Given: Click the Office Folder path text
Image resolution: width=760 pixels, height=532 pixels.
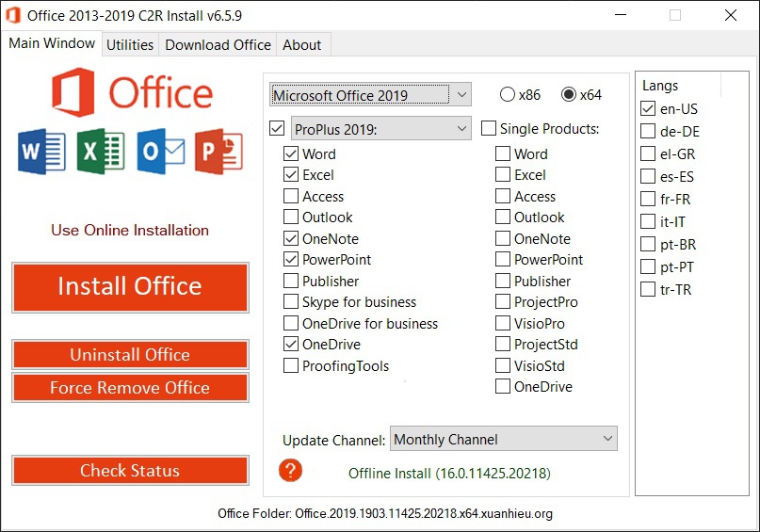Looking at the screenshot, I should pos(385,513).
